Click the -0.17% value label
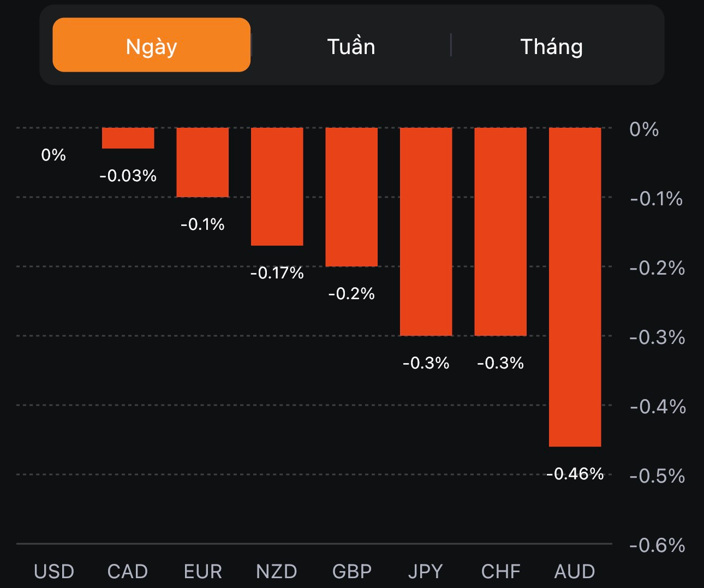Screen dimensions: 704x588 tap(277, 272)
